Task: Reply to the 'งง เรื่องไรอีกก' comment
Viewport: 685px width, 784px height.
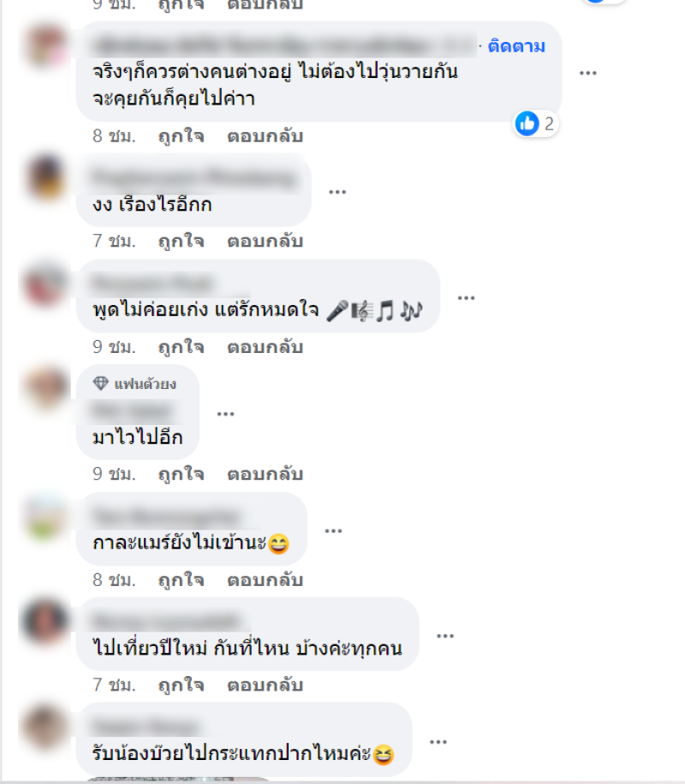Action: point(265,241)
